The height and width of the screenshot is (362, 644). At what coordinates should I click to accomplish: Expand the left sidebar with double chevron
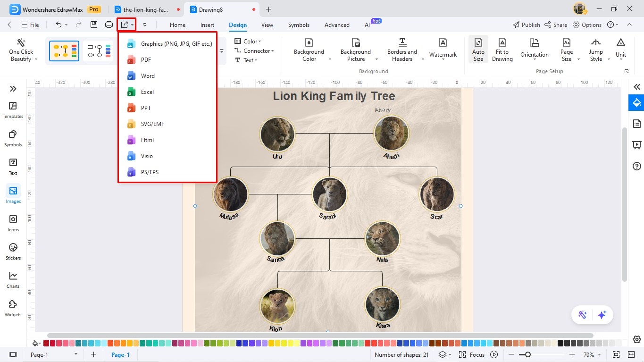[13, 88]
